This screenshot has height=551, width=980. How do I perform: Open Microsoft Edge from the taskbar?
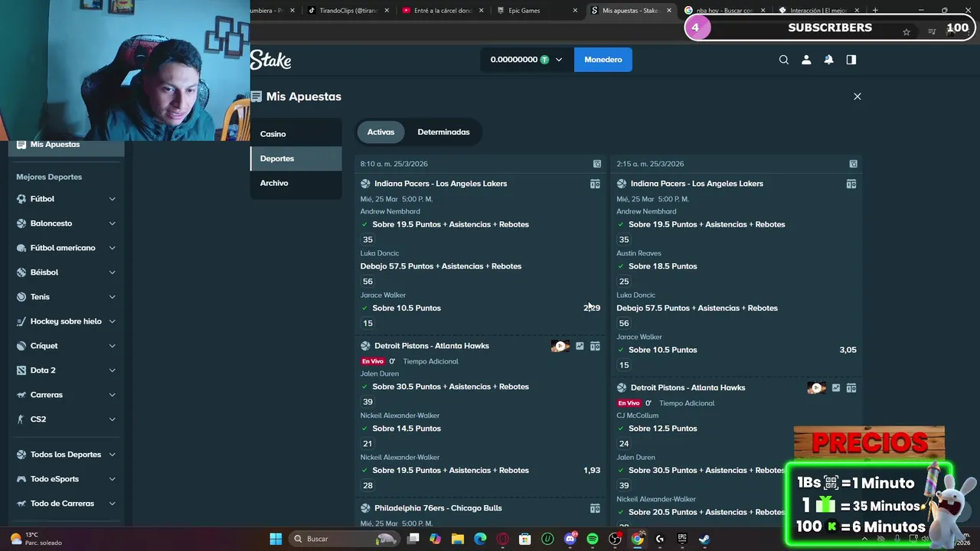(x=480, y=539)
